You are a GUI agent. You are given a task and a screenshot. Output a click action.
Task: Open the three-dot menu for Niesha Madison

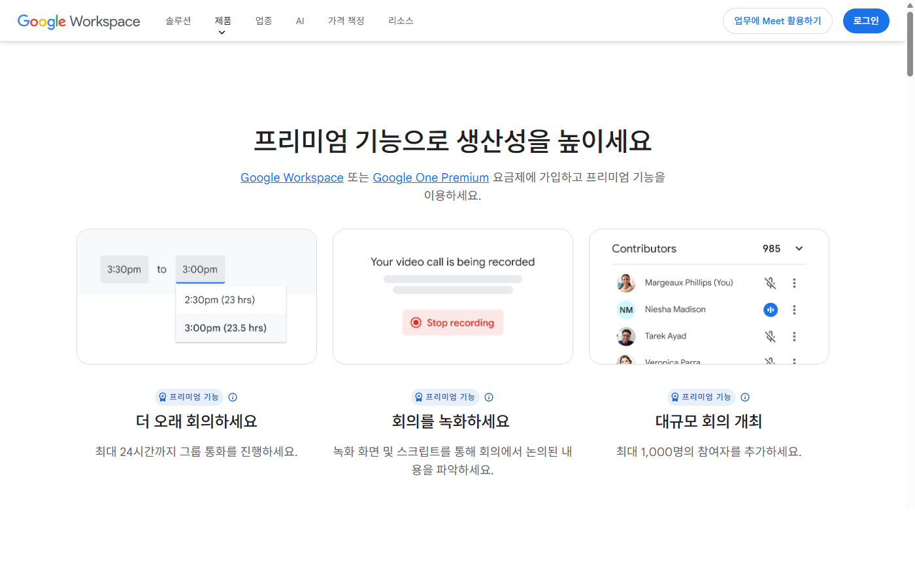click(x=794, y=309)
